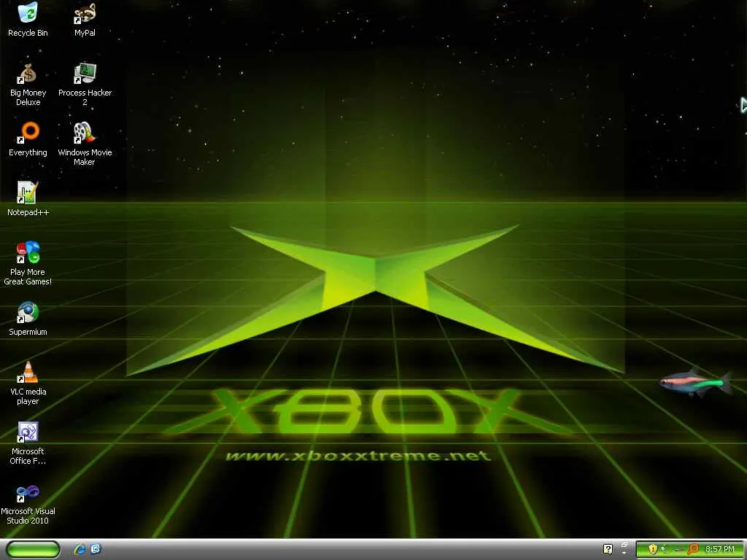Select the Supermium browser shortcut
Image resolution: width=747 pixels, height=560 pixels.
28,319
